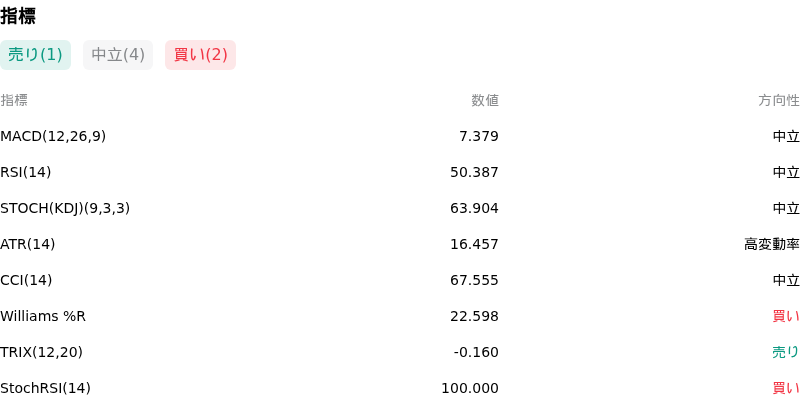Click the RSI(14) indicator name
This screenshot has width=800, height=398.
(26, 172)
